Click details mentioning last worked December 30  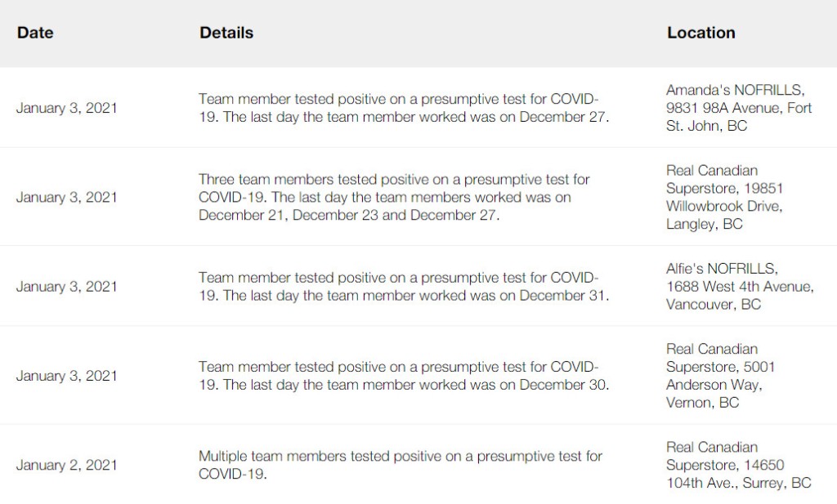(x=404, y=376)
